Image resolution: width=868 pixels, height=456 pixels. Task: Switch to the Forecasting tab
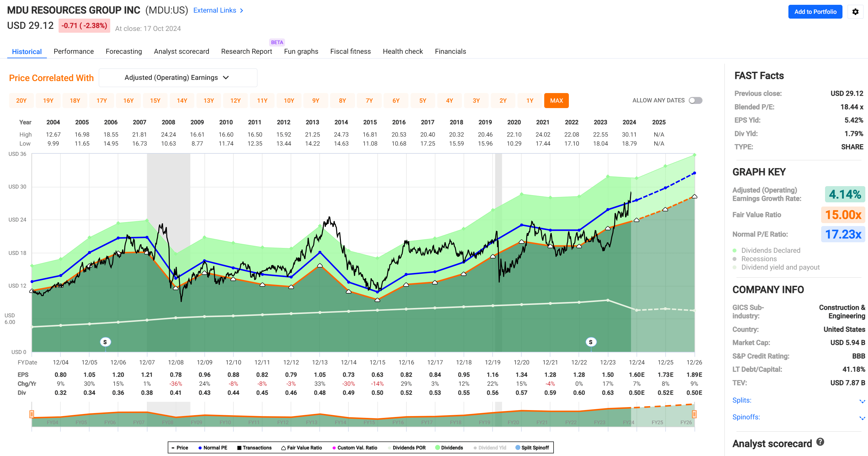click(124, 52)
